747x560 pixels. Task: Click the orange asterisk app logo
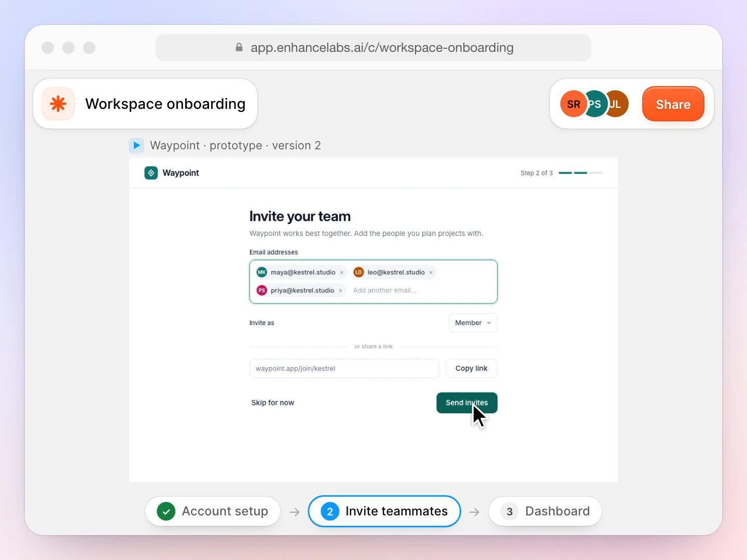pyautogui.click(x=58, y=104)
